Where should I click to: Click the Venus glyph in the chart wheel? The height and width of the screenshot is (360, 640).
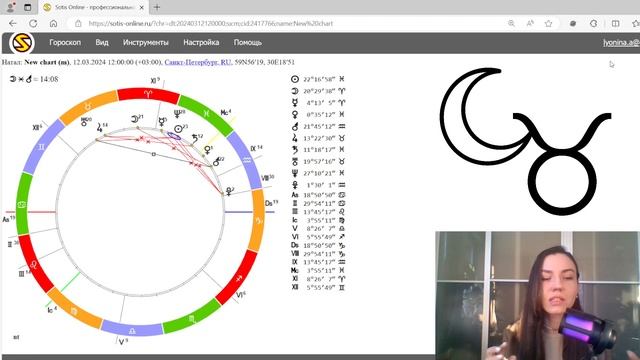(207, 150)
